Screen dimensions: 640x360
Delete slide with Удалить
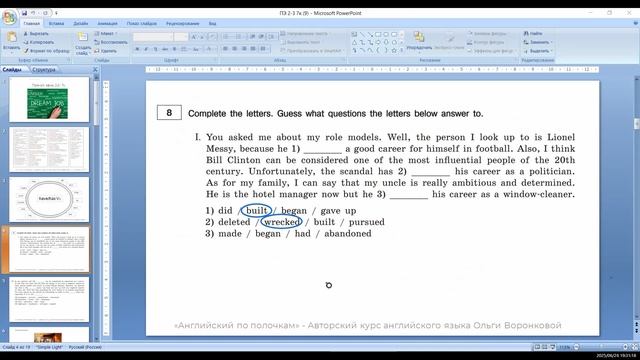pos(105,51)
